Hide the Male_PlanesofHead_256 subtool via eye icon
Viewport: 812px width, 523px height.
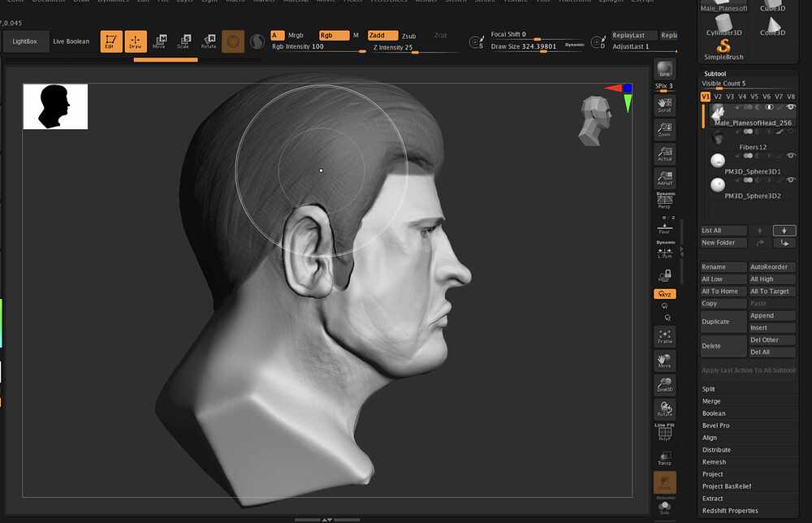[790, 107]
